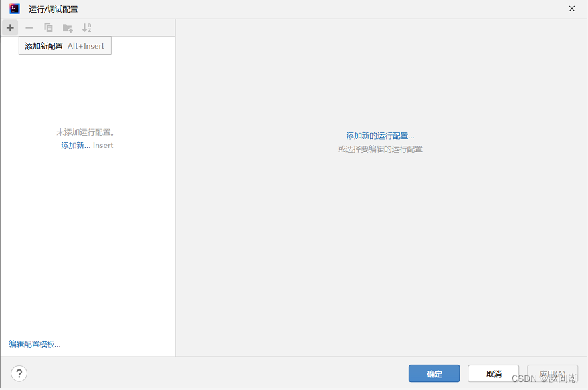Screen dimensions: 588x390
Task: Click the move into new folder icon
Action: [x=67, y=27]
